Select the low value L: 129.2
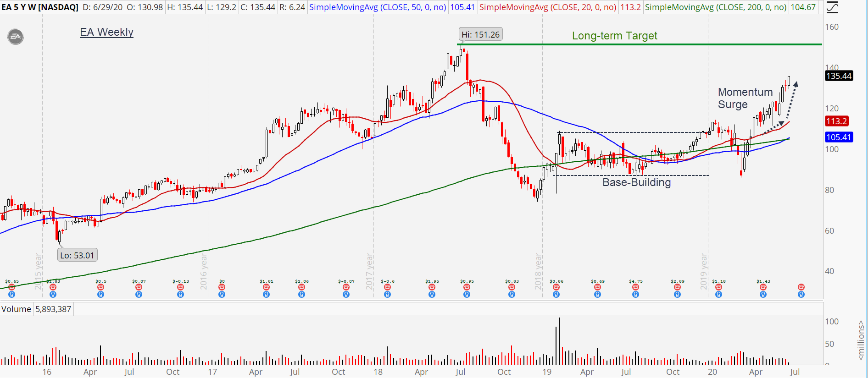This screenshot has width=868, height=378. click(222, 7)
